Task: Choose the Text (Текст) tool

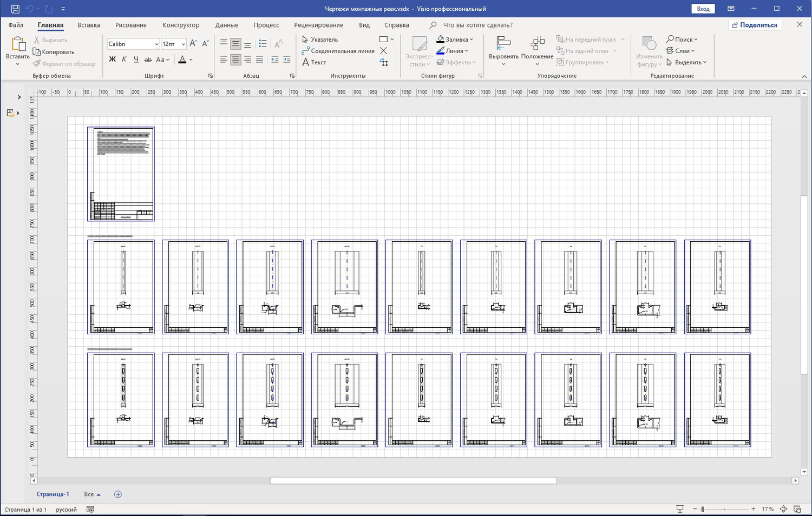Action: [x=314, y=62]
